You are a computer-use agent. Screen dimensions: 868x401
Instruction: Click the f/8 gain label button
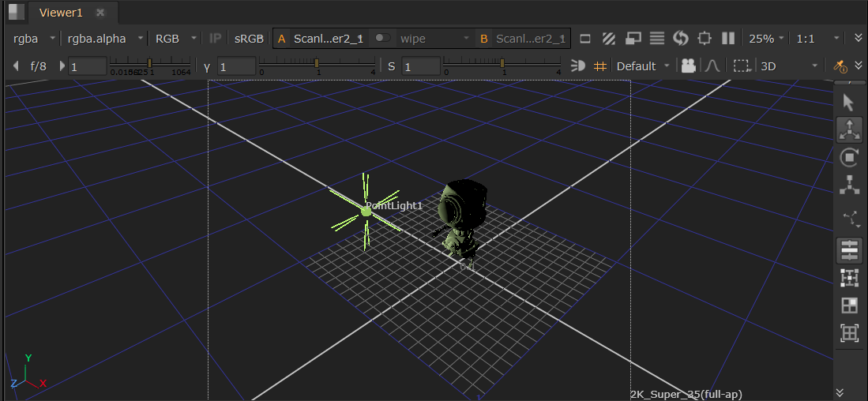click(x=38, y=66)
